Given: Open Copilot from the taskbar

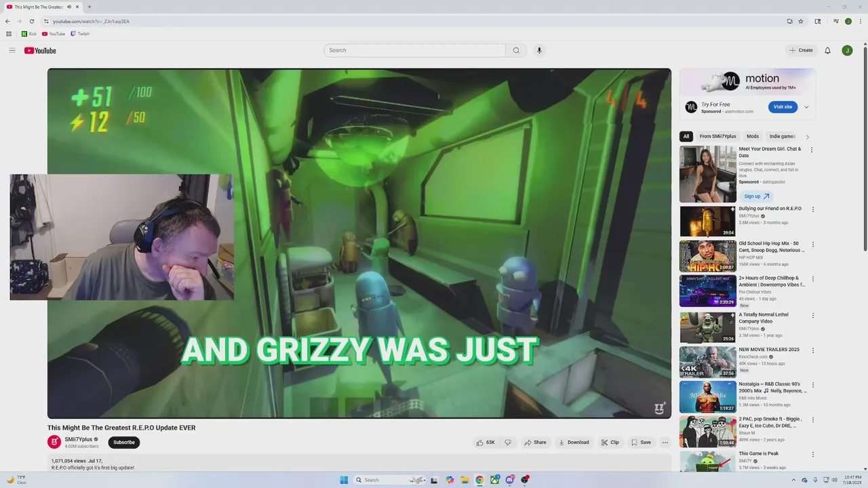Looking at the screenshot, I should point(450,480).
